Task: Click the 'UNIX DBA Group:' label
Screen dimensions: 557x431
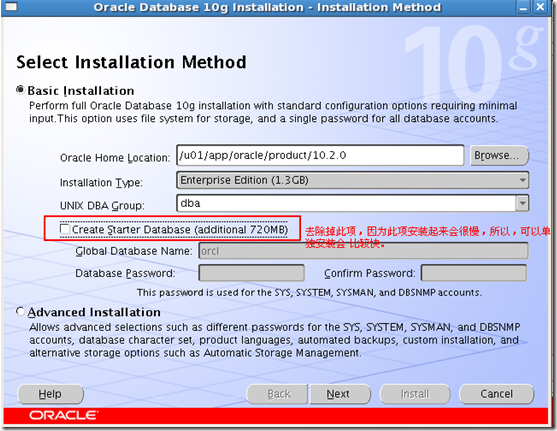Action: point(102,205)
